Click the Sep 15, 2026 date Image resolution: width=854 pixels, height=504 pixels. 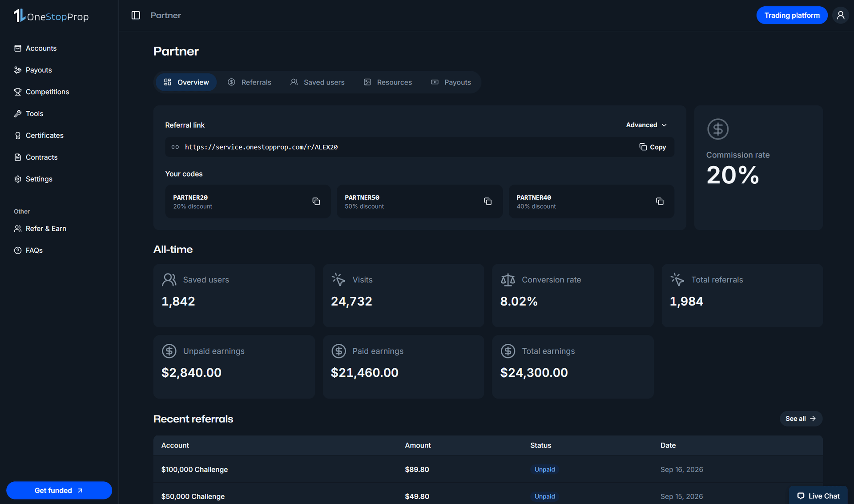click(x=681, y=496)
